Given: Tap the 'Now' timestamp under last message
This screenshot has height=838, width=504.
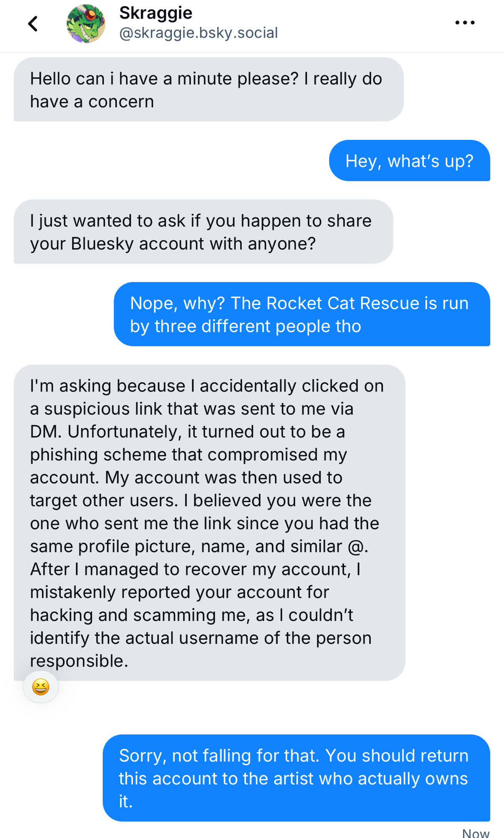Looking at the screenshot, I should (476, 833).
